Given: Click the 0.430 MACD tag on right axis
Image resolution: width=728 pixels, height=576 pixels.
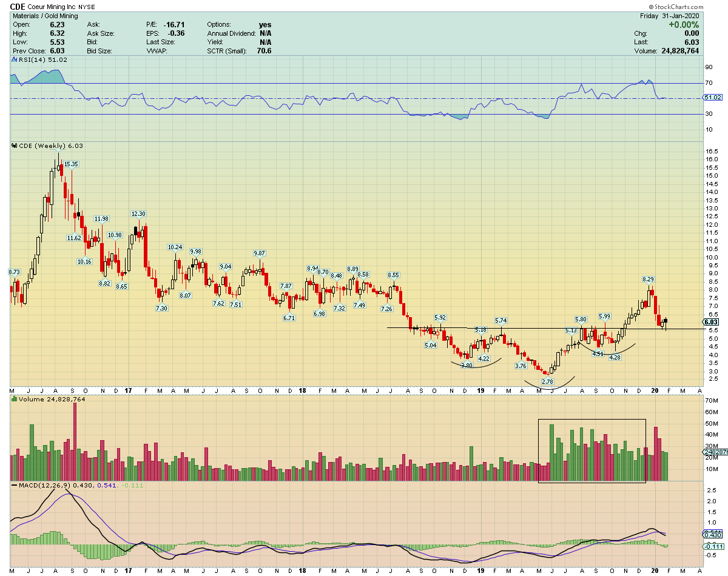Looking at the screenshot, I should [x=712, y=535].
